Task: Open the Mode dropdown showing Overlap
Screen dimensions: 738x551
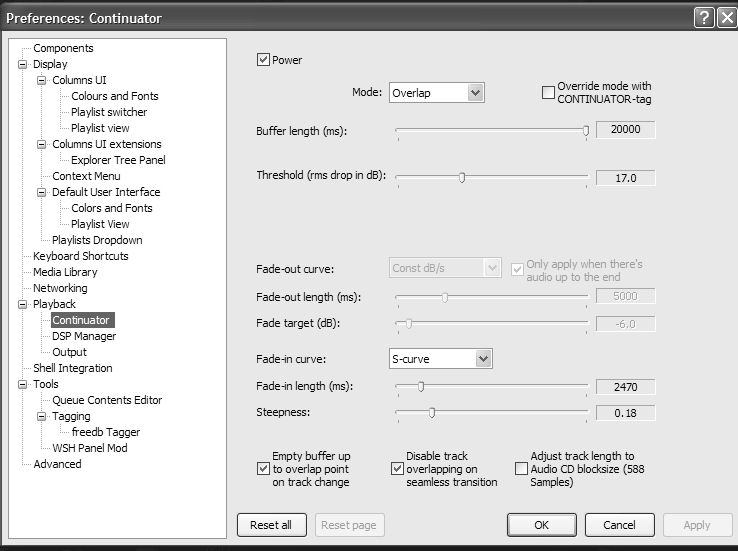Action: pyautogui.click(x=436, y=93)
